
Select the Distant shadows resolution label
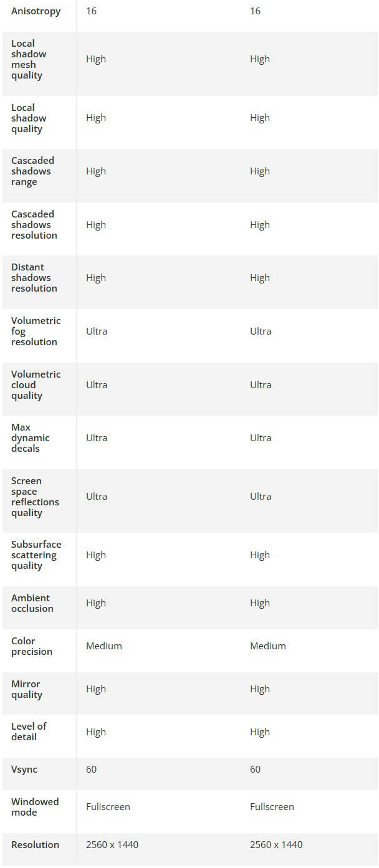click(x=34, y=278)
